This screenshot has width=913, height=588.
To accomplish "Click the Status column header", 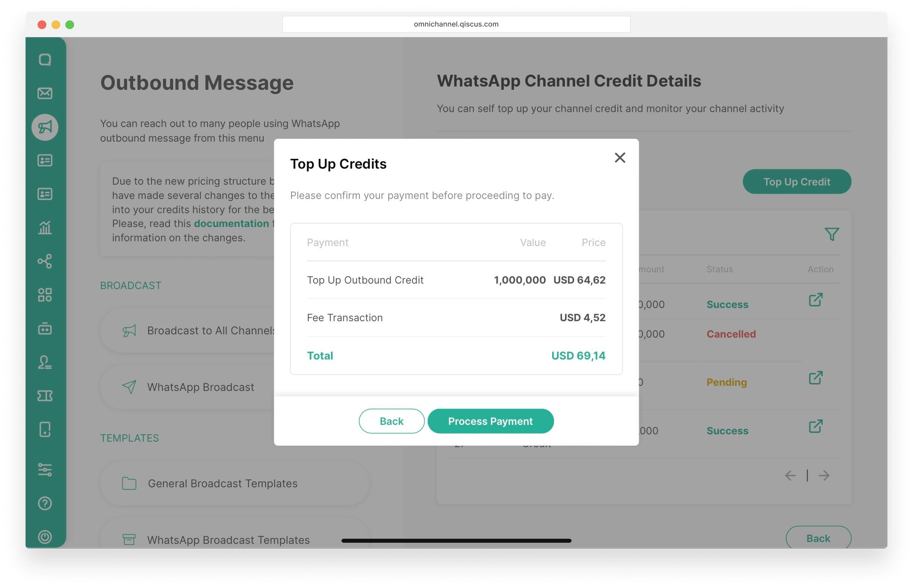I will pos(719,269).
